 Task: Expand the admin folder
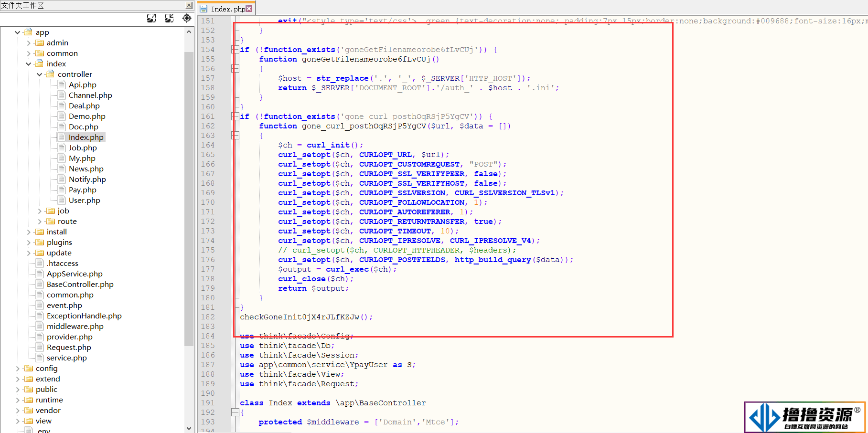pyautogui.click(x=29, y=43)
